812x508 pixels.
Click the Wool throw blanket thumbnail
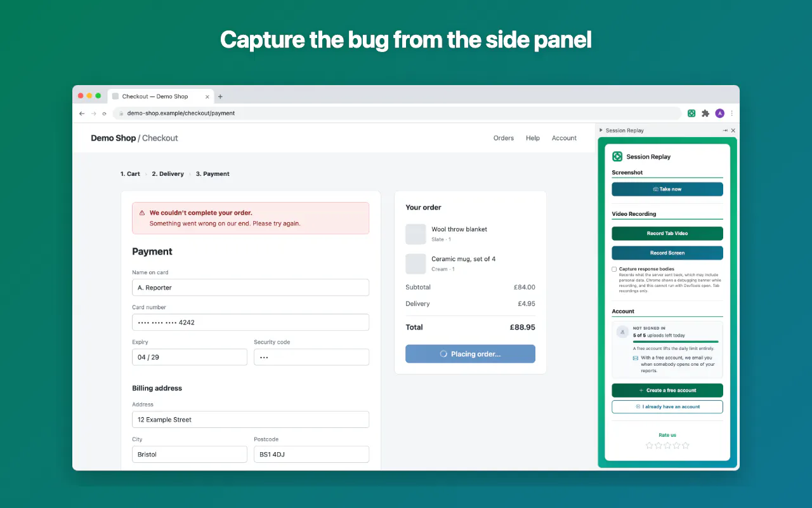[416, 234]
